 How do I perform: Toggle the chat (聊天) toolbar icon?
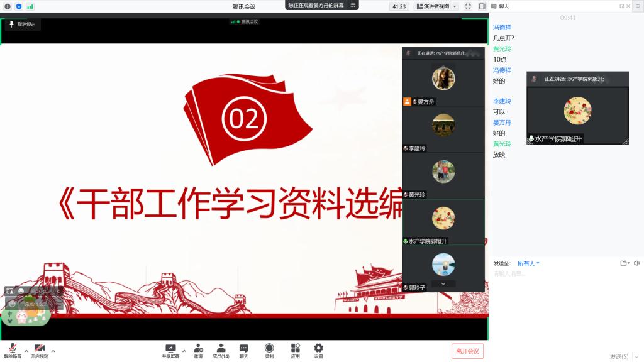coord(243,350)
